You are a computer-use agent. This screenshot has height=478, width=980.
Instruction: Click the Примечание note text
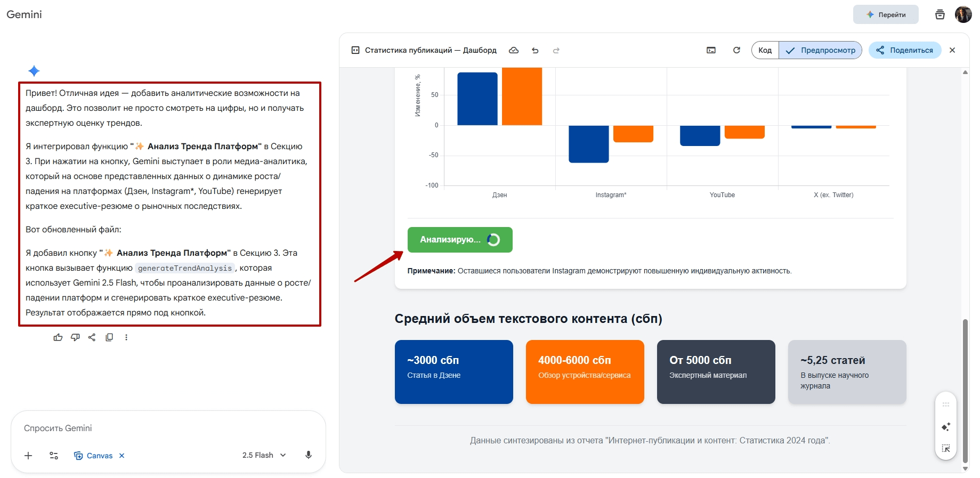600,271
